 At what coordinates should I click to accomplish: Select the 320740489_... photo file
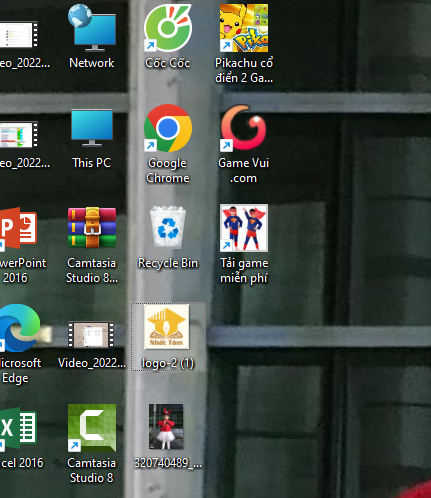point(166,427)
